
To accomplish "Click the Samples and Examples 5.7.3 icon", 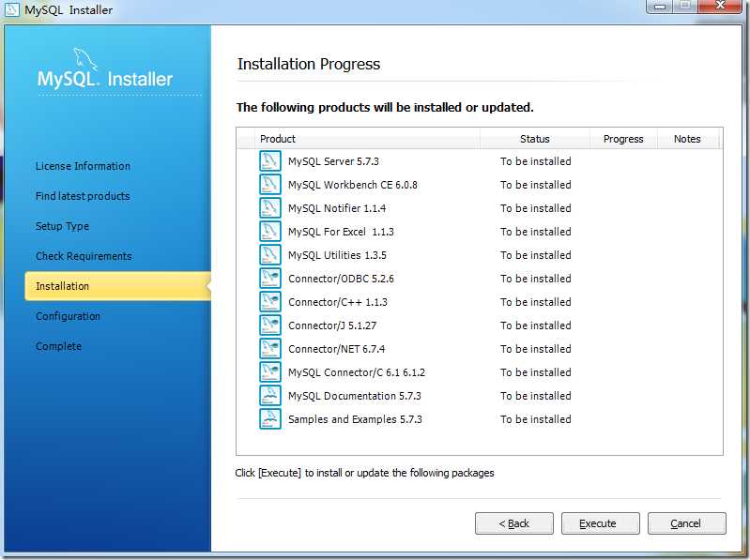I will pos(269,418).
